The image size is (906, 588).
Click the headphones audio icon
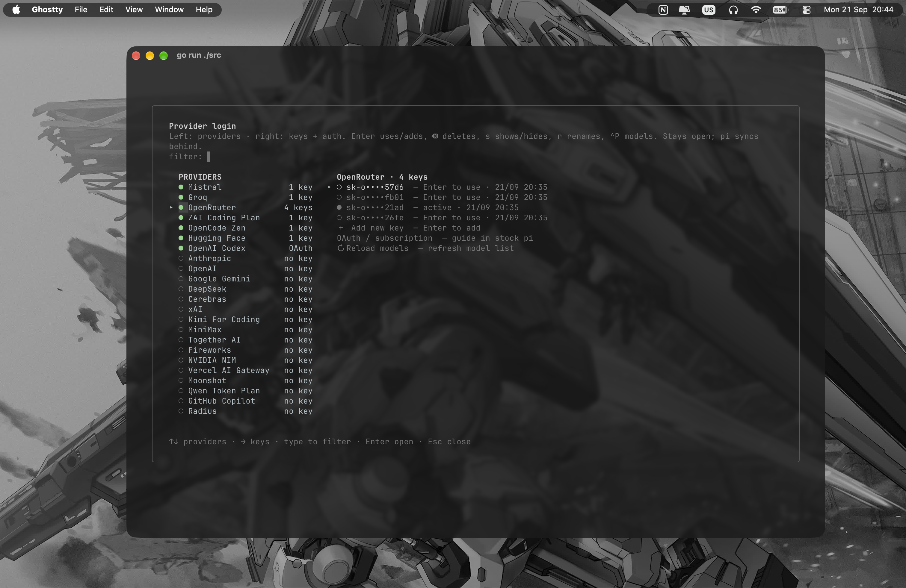pyautogui.click(x=733, y=10)
